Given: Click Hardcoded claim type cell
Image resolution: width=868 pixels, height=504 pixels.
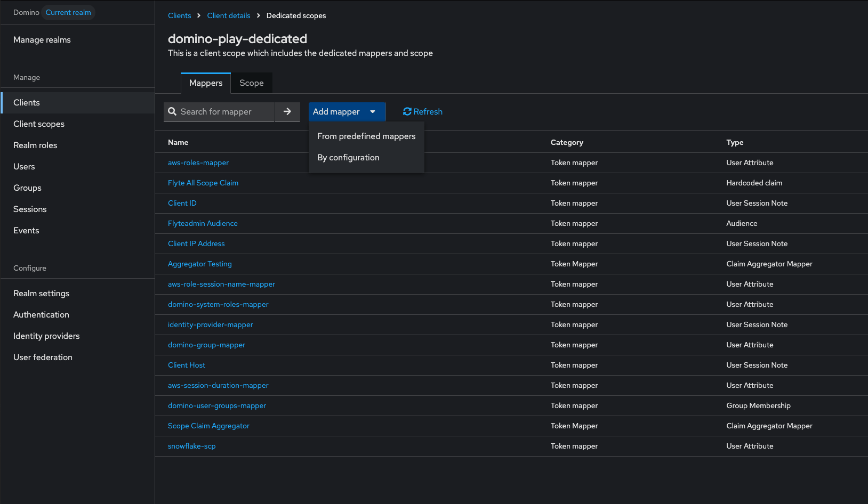Looking at the screenshot, I should 754,183.
